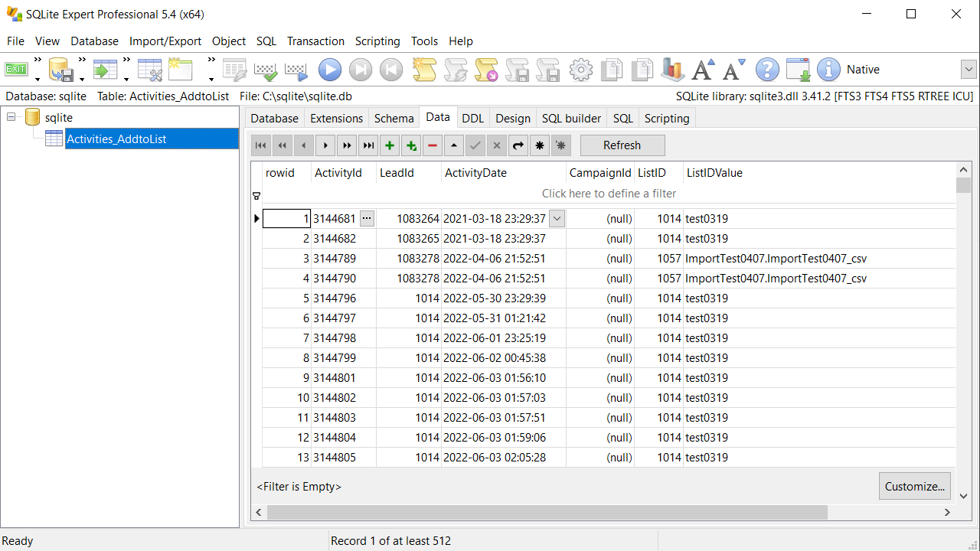Click the red minus delete record button
The image size is (980, 551).
[x=433, y=145]
